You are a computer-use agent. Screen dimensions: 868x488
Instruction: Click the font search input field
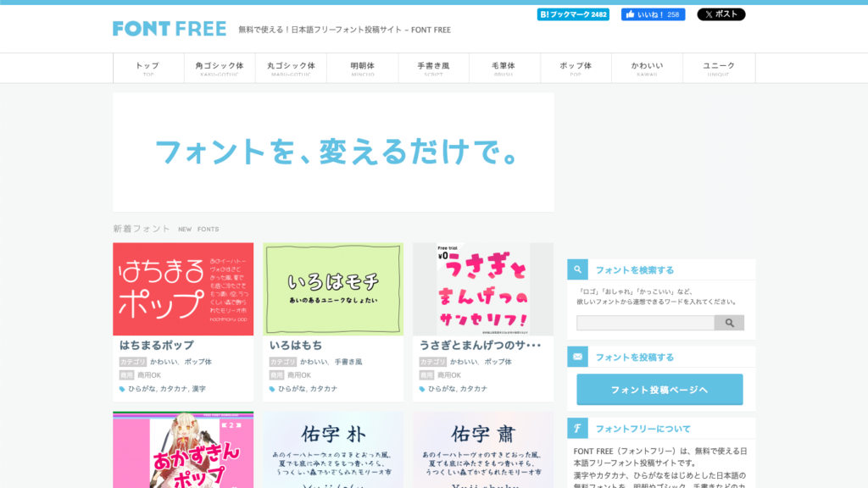[643, 323]
